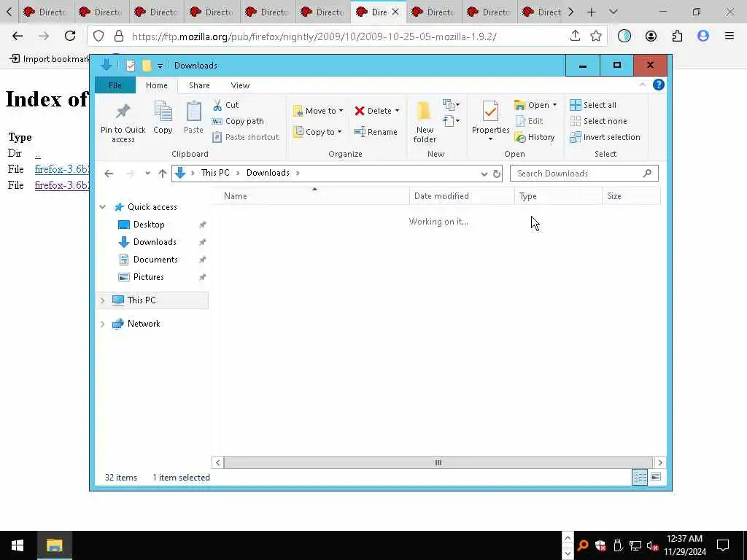Click Paste shortcut
This screenshot has width=747, height=560.
click(x=245, y=137)
